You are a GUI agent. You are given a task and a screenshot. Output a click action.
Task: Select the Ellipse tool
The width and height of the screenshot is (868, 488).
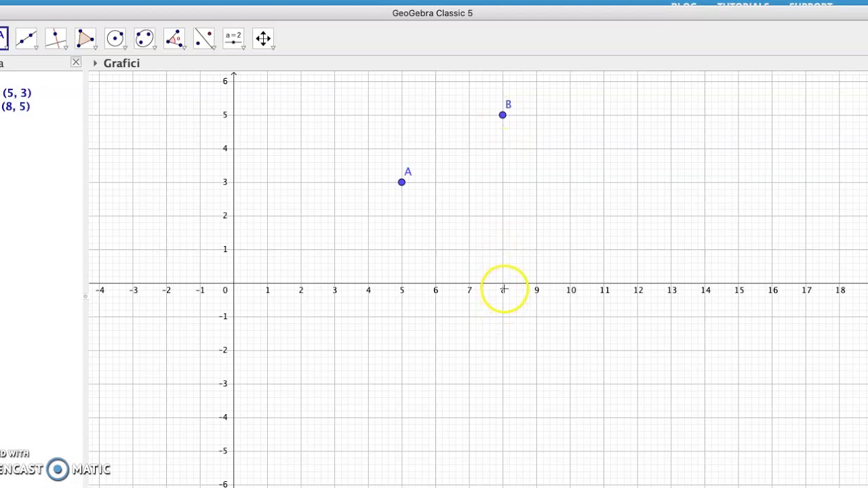[x=144, y=38]
